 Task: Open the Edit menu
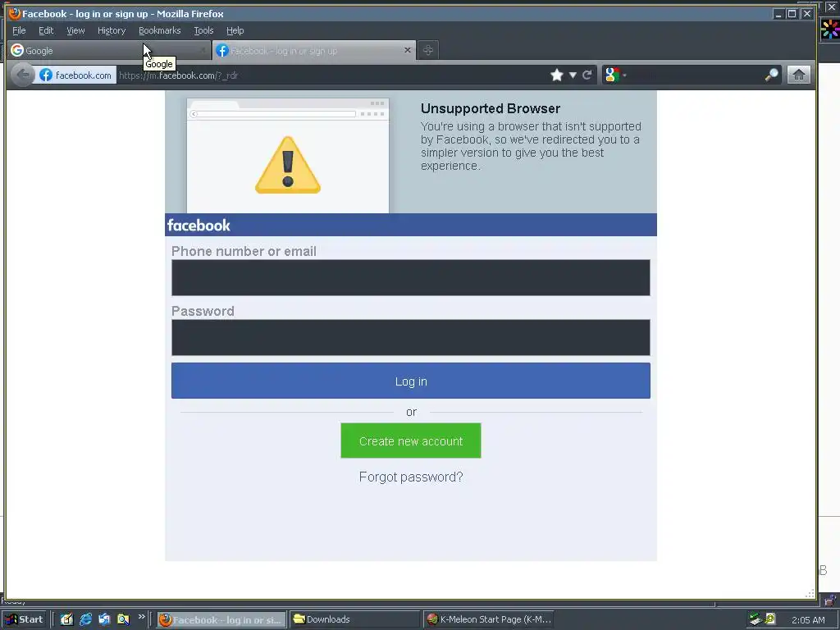pos(46,30)
